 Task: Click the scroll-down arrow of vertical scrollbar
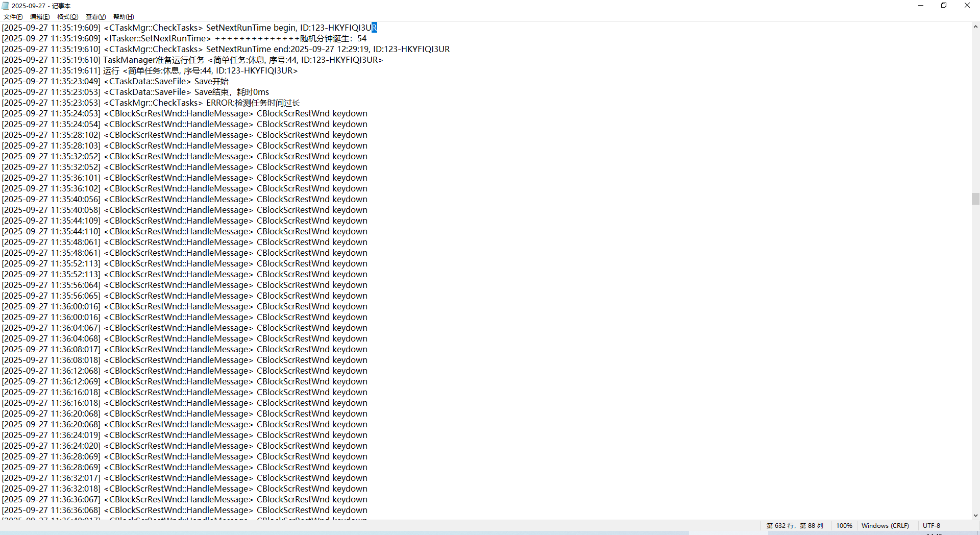[x=975, y=516]
